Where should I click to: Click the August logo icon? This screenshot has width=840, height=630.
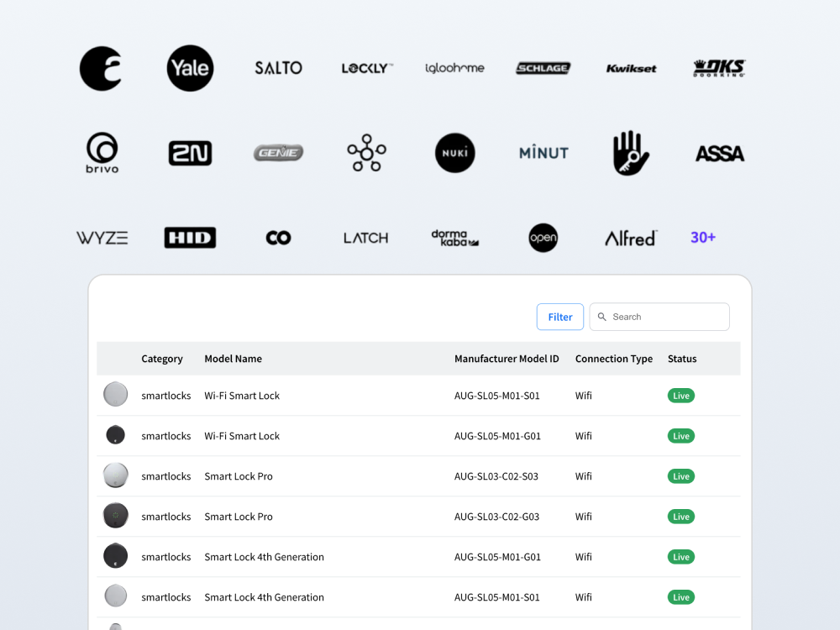tap(102, 69)
